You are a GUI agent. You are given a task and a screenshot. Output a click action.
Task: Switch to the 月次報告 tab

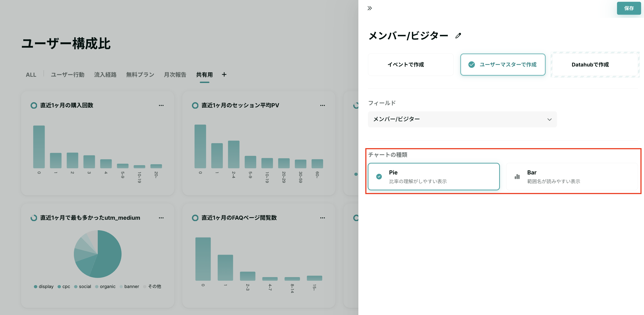point(175,75)
